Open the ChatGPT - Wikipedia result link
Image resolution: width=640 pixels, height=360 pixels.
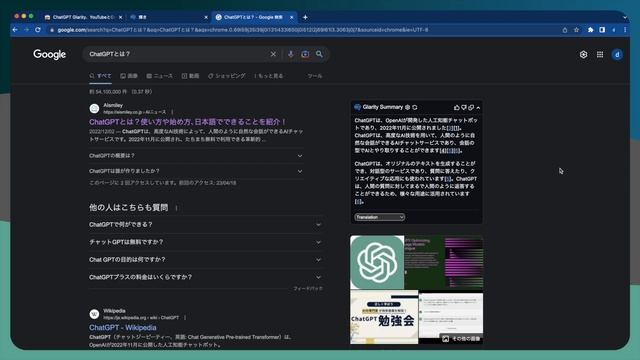[x=122, y=327]
